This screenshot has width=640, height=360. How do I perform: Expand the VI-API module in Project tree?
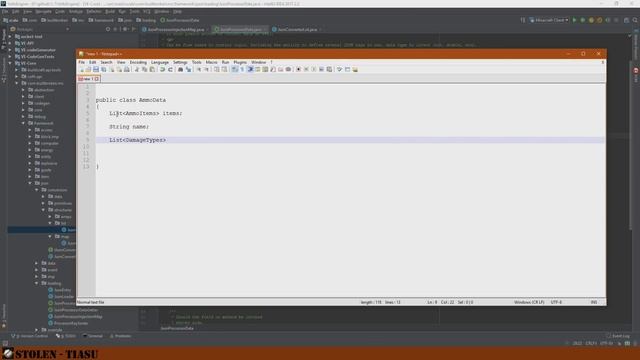[10, 43]
